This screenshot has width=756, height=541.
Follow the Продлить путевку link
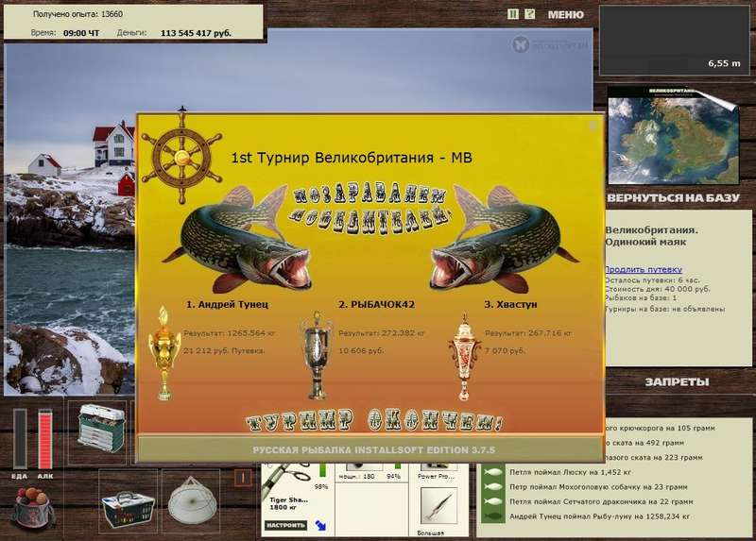[x=644, y=269]
